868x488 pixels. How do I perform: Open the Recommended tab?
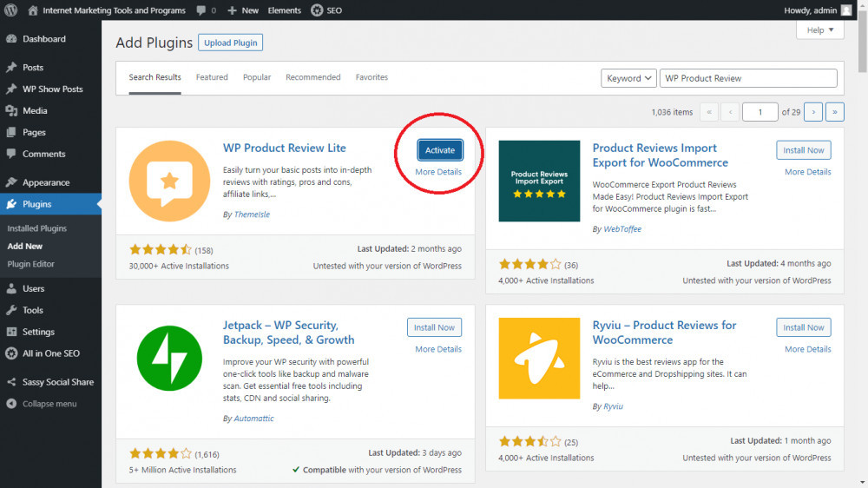click(312, 77)
